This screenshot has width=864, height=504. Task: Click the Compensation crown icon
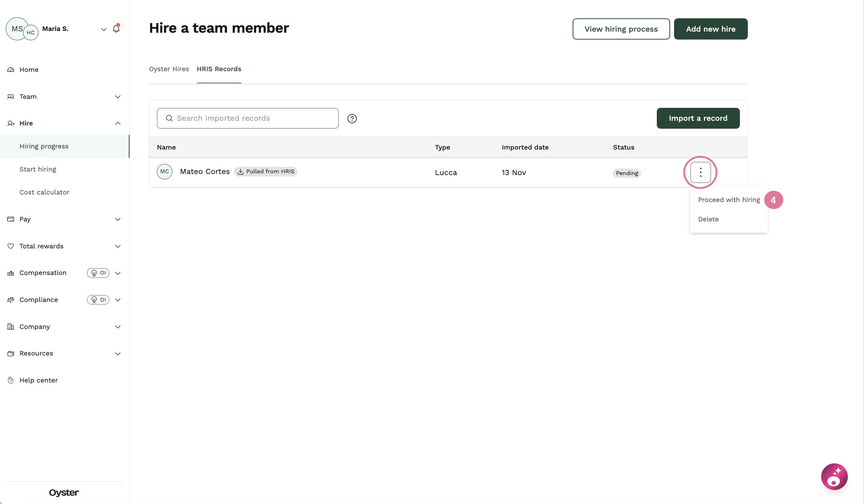click(x=11, y=273)
